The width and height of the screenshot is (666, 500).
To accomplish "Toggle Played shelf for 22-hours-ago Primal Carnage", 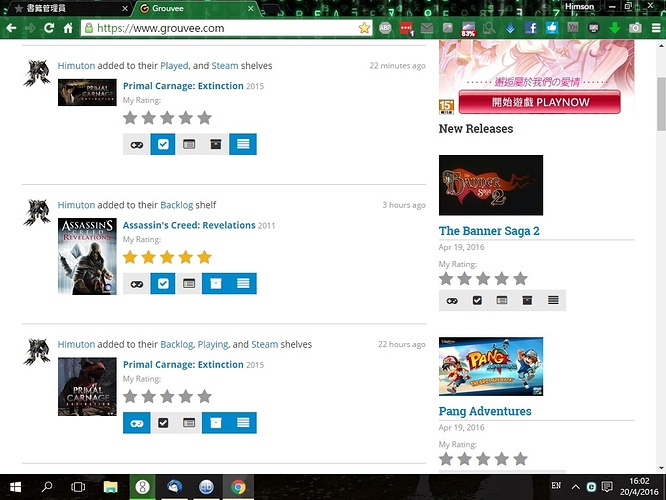I will pos(163,423).
